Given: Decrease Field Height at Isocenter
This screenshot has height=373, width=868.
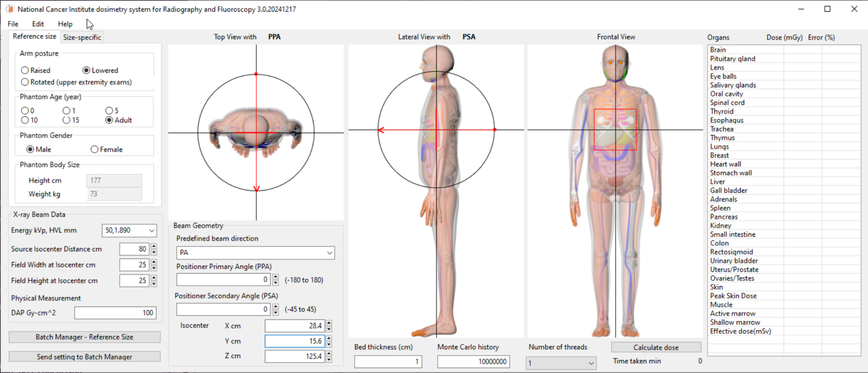Looking at the screenshot, I should [x=154, y=284].
